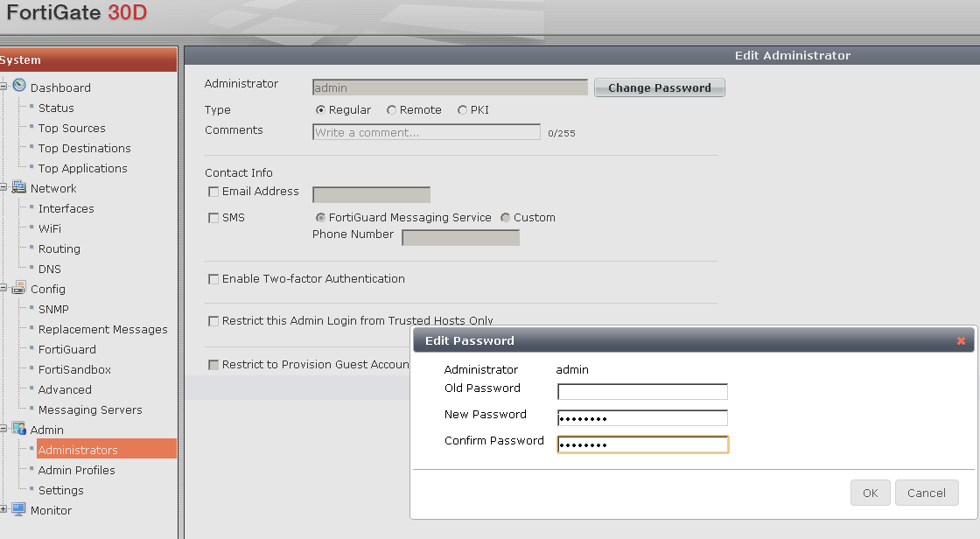Image resolution: width=980 pixels, height=539 pixels.
Task: Select FortiGuard Messaging Service radio option
Action: click(x=320, y=218)
